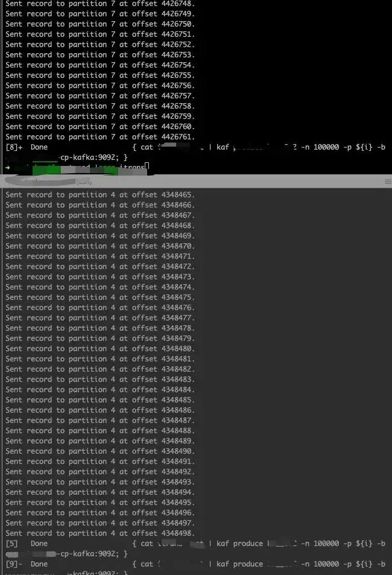The height and width of the screenshot is (575, 392).
Task: Select line with offset 4348479
Action: pyautogui.click(x=100, y=339)
